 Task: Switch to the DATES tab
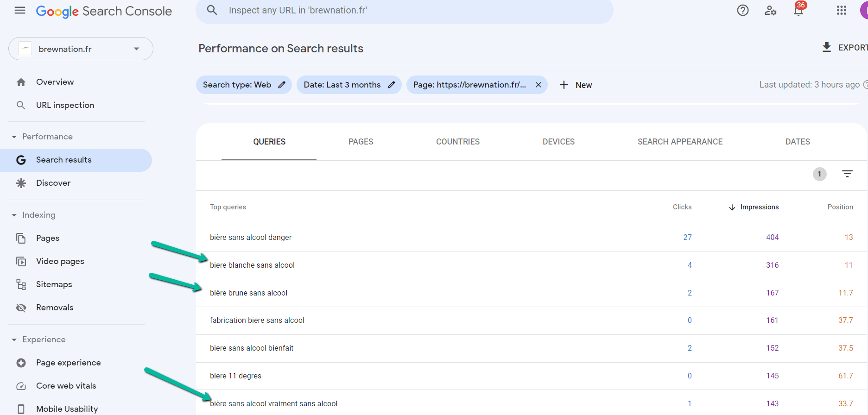(x=798, y=142)
